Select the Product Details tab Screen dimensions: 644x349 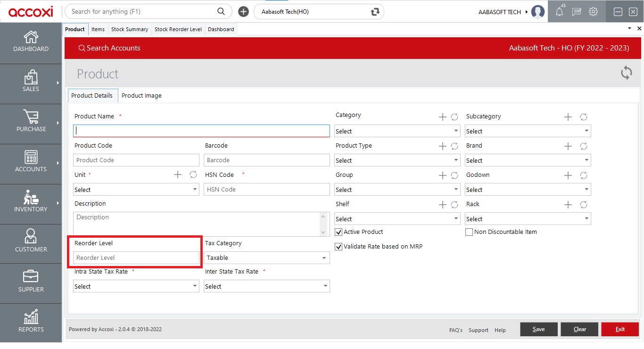(x=92, y=95)
